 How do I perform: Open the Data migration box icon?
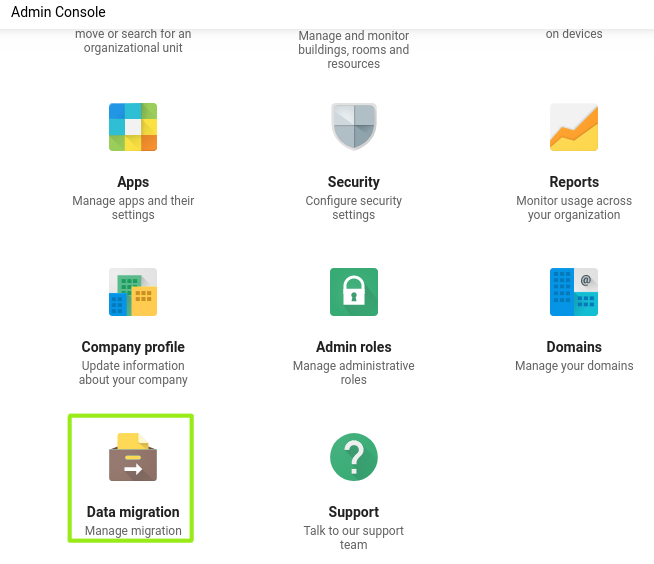133,457
